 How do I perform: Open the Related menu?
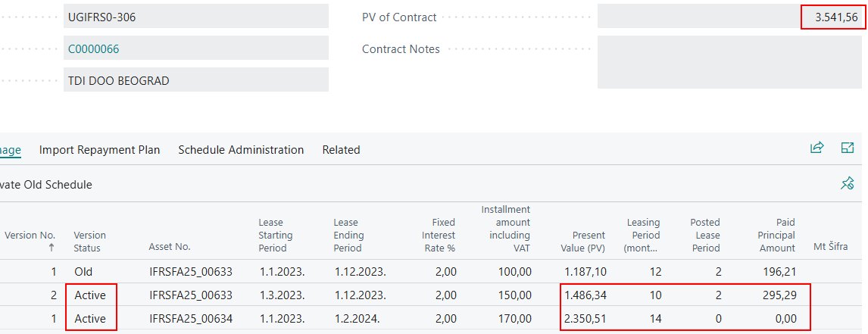click(341, 149)
